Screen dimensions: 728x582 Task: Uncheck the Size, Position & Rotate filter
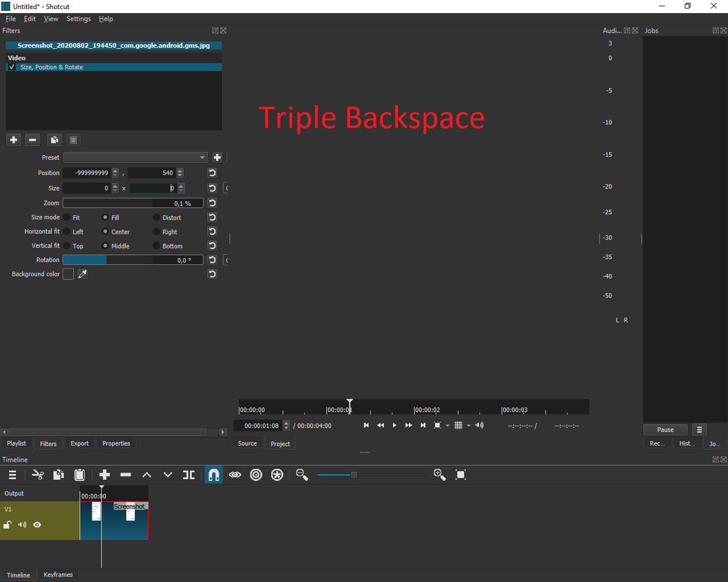click(11, 66)
